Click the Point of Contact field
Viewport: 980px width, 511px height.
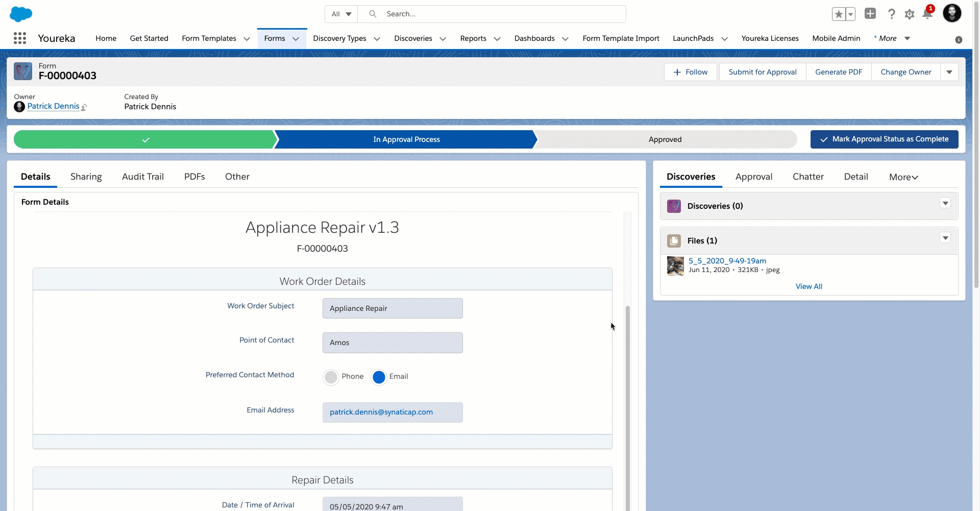393,343
